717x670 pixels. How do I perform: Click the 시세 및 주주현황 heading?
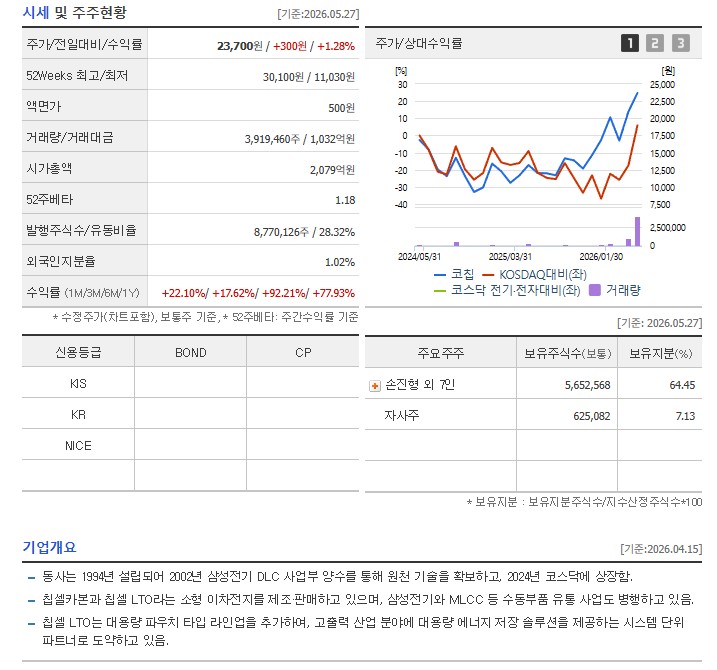pos(75,13)
